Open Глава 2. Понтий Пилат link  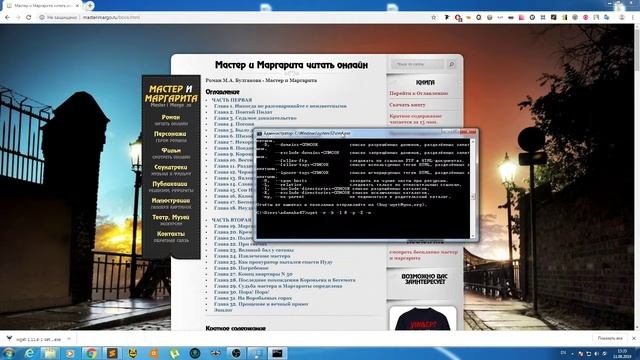pos(243,112)
